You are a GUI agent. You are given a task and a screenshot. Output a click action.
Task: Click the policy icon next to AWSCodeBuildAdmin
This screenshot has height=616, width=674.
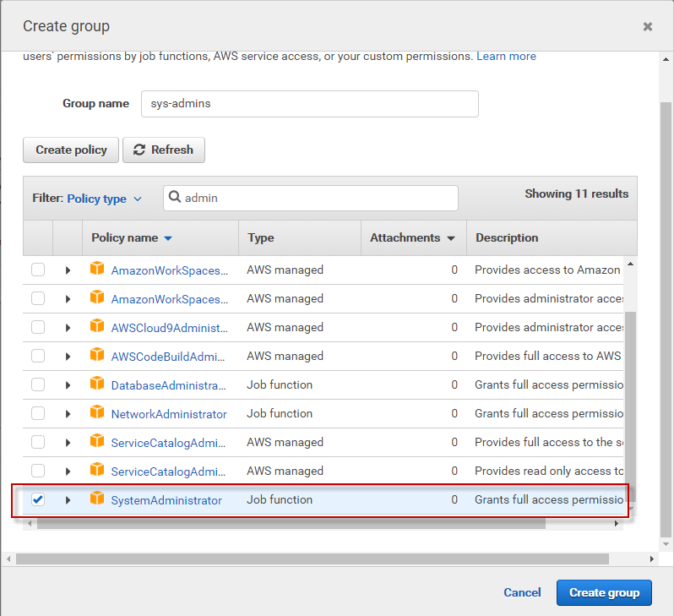pos(97,357)
